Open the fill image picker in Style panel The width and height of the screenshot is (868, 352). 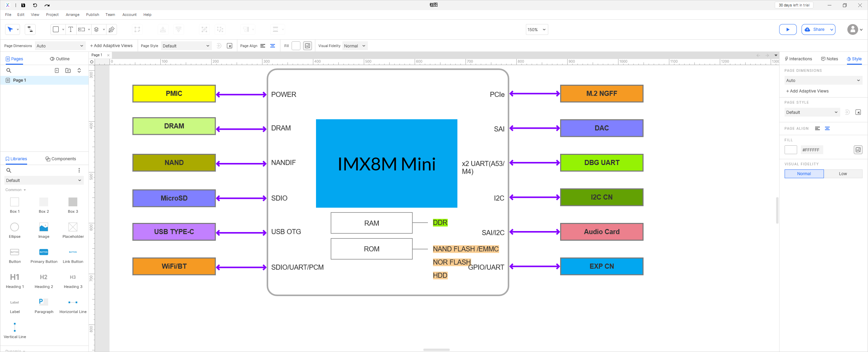pos(858,150)
